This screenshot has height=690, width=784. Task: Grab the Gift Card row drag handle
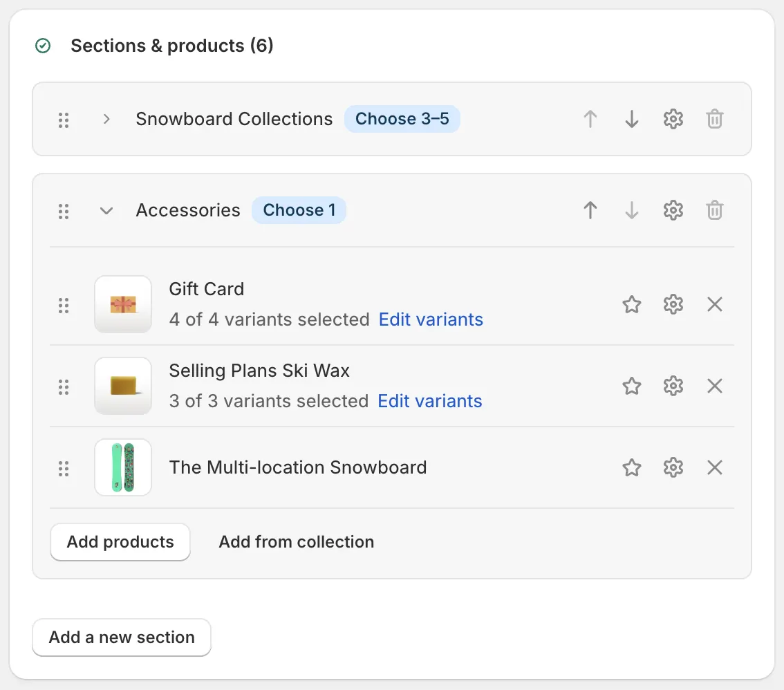(x=64, y=306)
